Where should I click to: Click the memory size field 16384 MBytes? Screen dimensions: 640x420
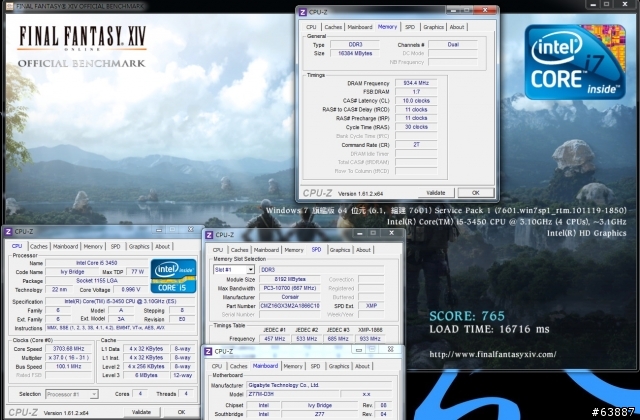(355, 53)
